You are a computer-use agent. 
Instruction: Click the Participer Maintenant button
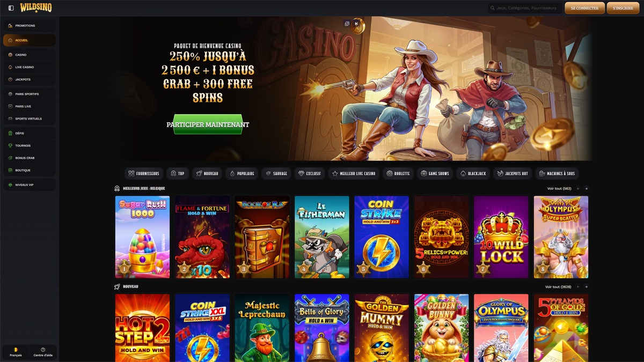pyautogui.click(x=208, y=124)
